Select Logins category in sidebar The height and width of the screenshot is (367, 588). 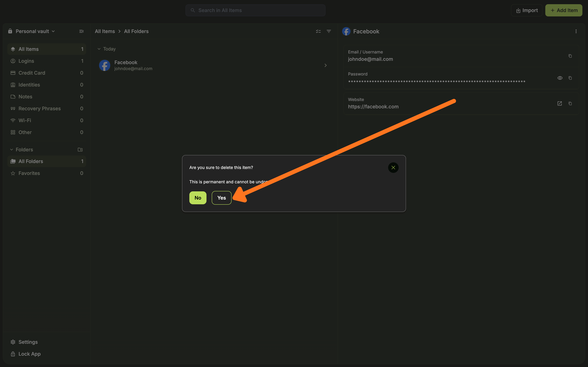point(26,61)
